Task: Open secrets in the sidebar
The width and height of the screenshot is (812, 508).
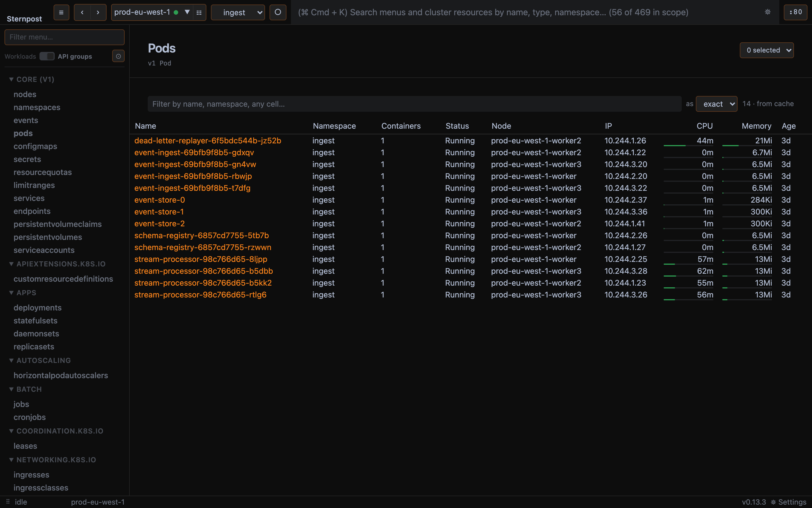Action: (x=27, y=159)
